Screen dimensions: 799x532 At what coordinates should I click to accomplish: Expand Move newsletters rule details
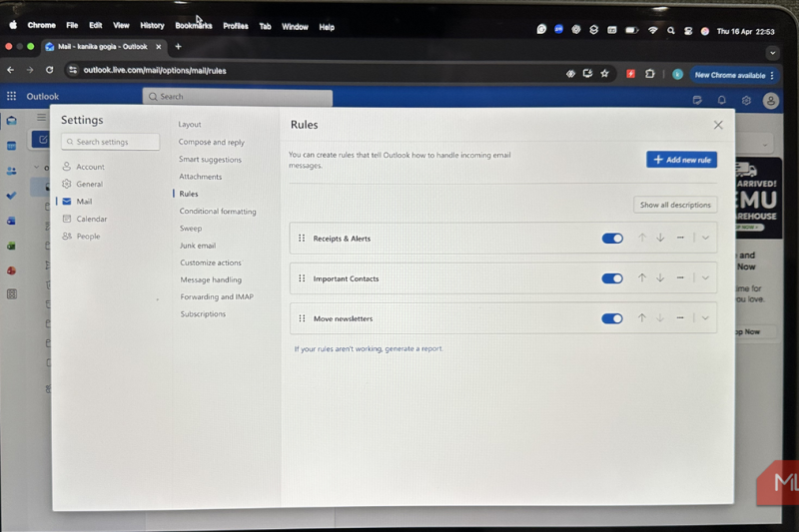705,318
